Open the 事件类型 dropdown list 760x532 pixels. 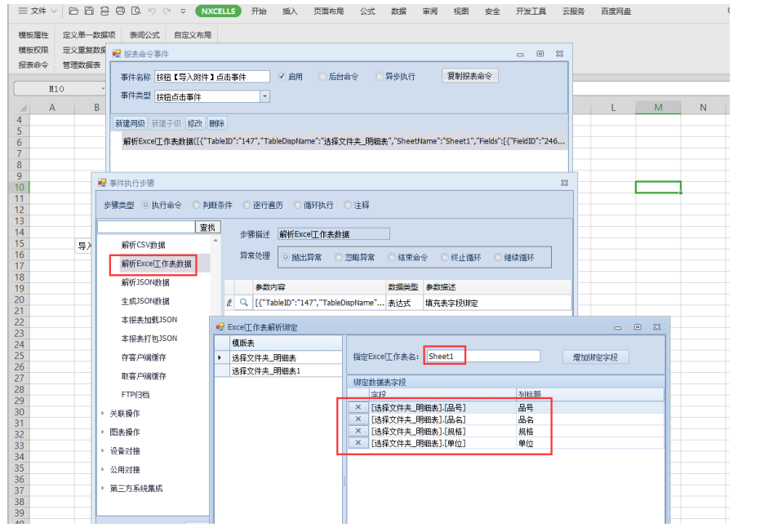tap(264, 96)
